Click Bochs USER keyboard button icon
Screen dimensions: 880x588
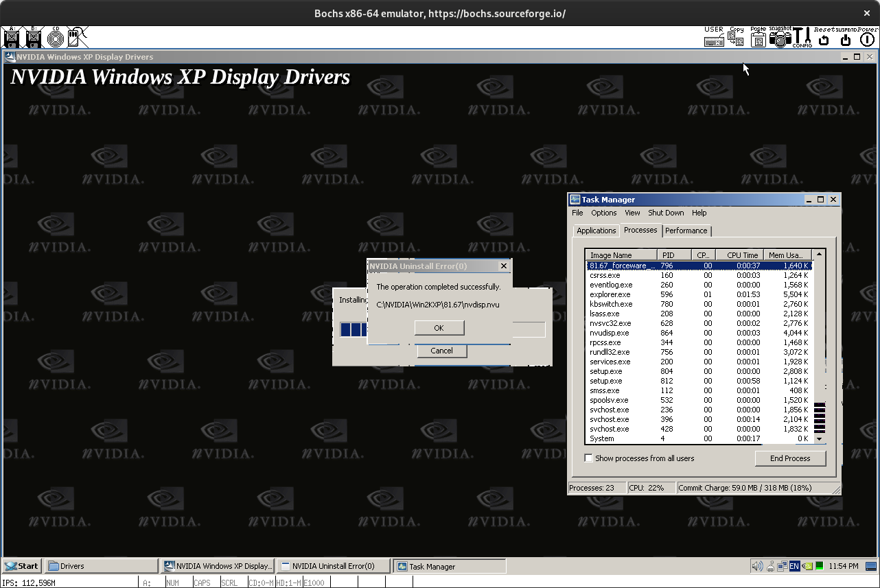[x=714, y=37]
